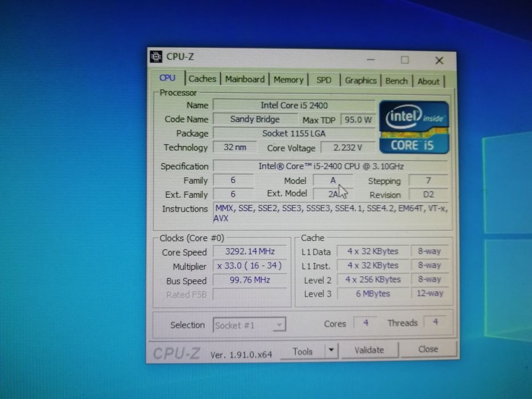Click the Bus Speed value 99.76 MHz

tap(250, 280)
